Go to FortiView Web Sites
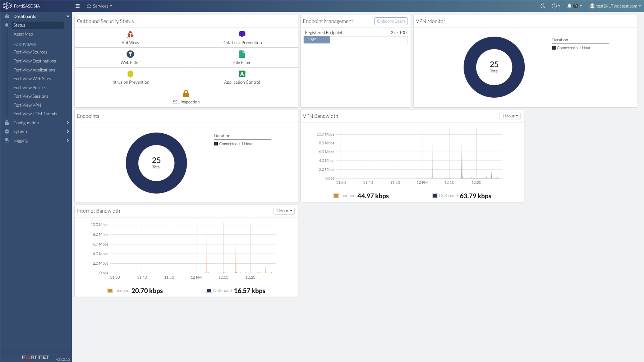Screen dimensions: 644x362 (32, 79)
